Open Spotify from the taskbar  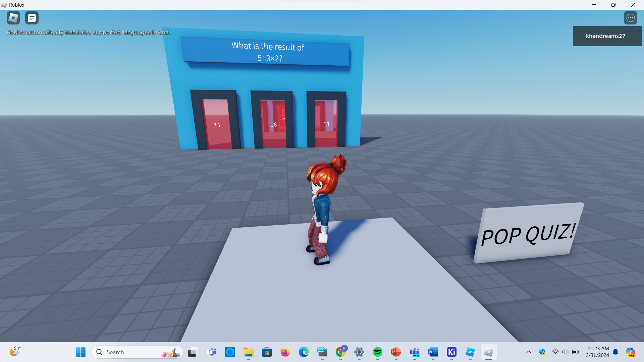[377, 352]
